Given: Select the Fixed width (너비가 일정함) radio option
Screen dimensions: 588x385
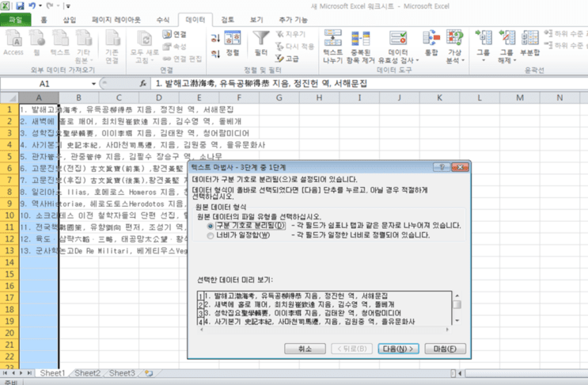Looking at the screenshot, I should [211, 235].
